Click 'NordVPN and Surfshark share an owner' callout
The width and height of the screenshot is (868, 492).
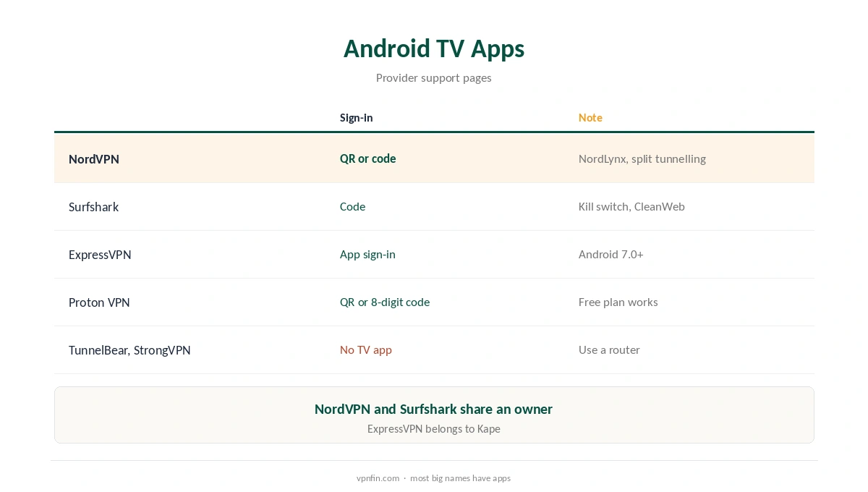[x=434, y=410]
